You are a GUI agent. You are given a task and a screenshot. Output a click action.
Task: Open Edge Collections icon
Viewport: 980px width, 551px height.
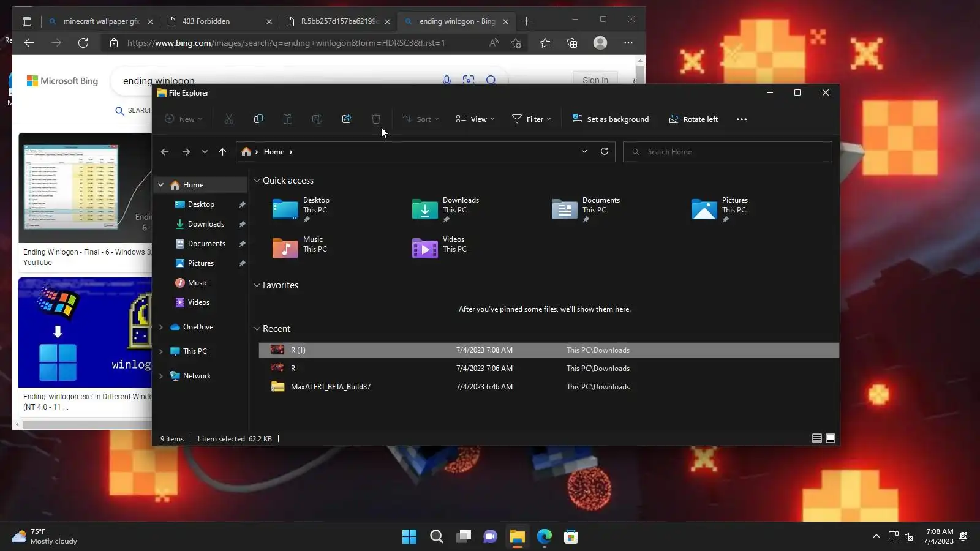572,43
